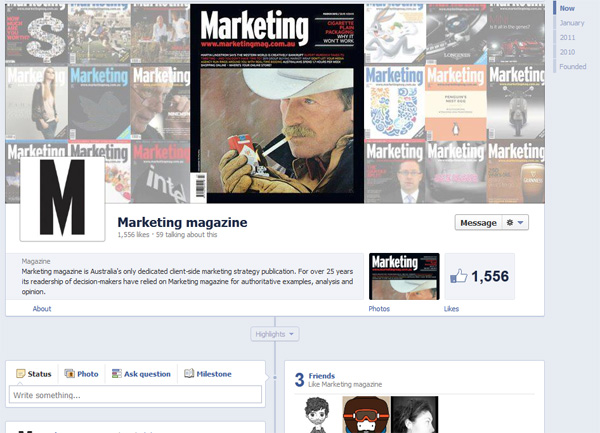The image size is (600, 433).
Task: Click the Status note icon
Action: (21, 374)
